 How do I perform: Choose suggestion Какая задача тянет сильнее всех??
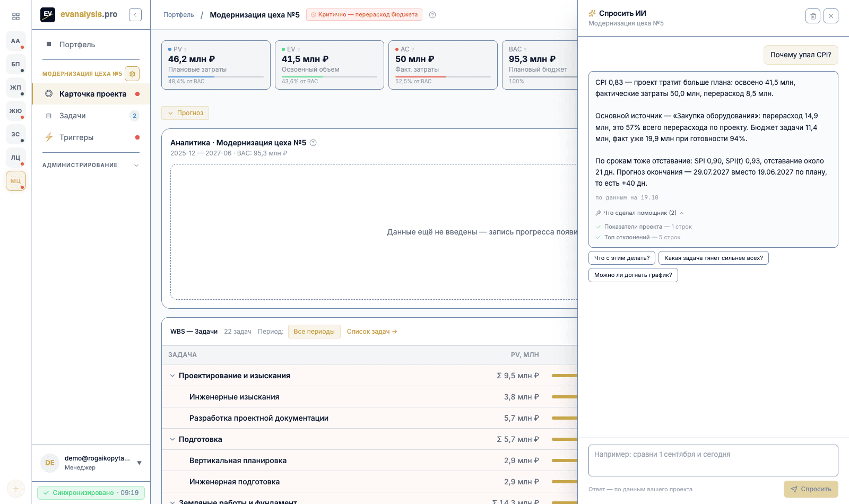[x=714, y=258]
